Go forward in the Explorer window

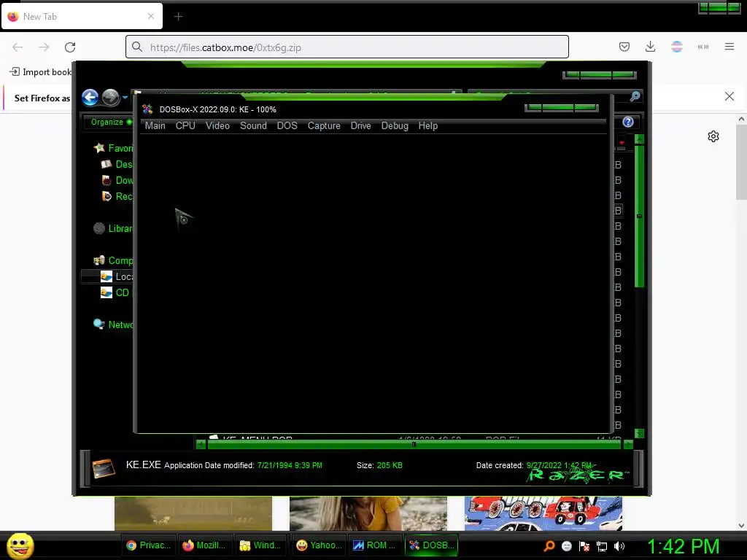111,97
